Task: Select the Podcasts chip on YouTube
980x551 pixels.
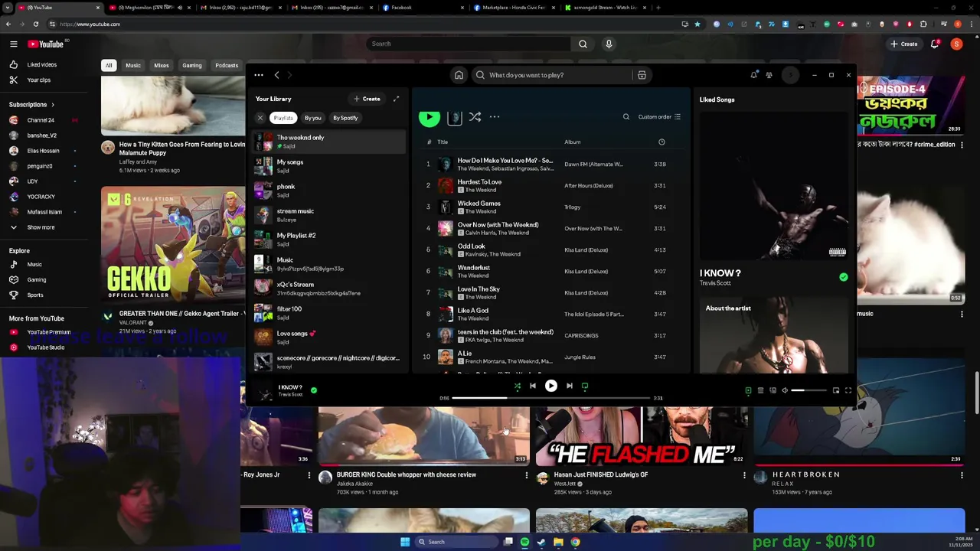Action: pyautogui.click(x=227, y=65)
